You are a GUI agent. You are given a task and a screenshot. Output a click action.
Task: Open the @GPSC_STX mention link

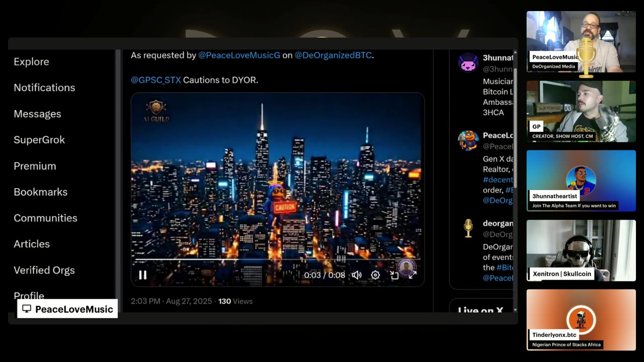click(156, 80)
